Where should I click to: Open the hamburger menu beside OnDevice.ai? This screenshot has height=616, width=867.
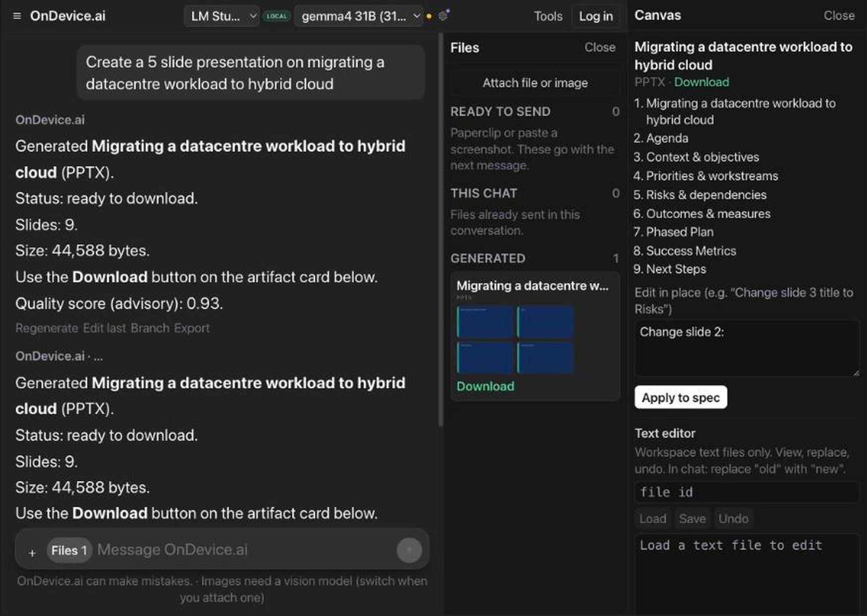click(x=17, y=16)
